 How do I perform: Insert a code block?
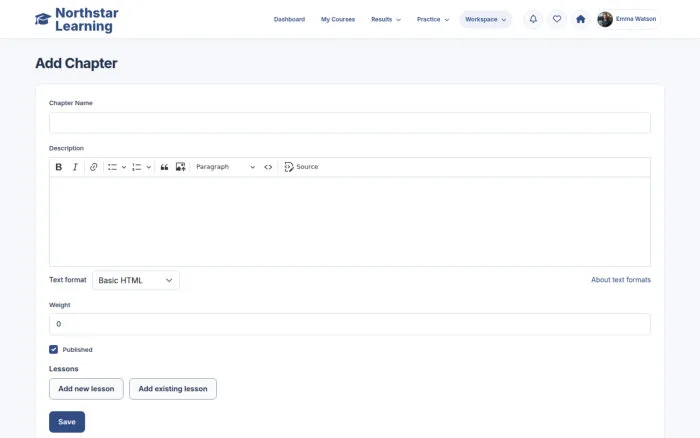coord(268,167)
